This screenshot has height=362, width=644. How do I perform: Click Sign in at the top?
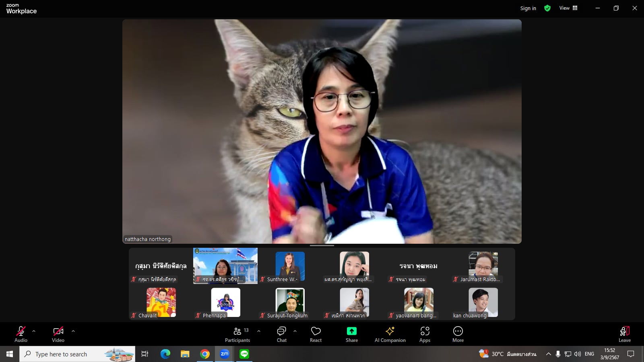click(x=528, y=8)
